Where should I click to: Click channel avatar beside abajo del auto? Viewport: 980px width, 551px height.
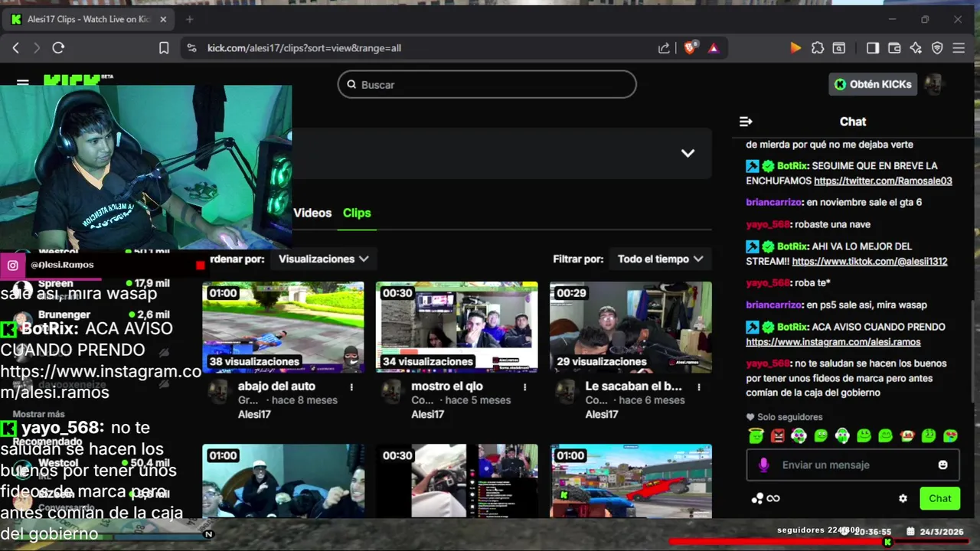coord(217,391)
